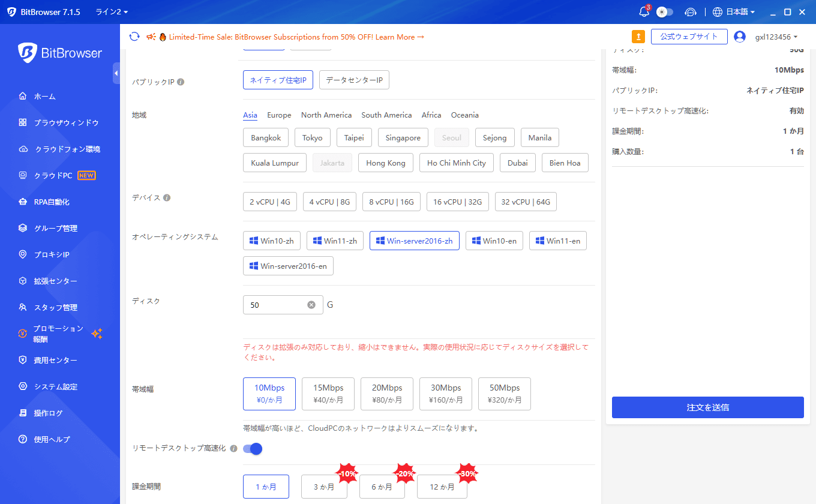Select the Win10-zh operating system
This screenshot has height=504, width=816.
click(x=272, y=241)
